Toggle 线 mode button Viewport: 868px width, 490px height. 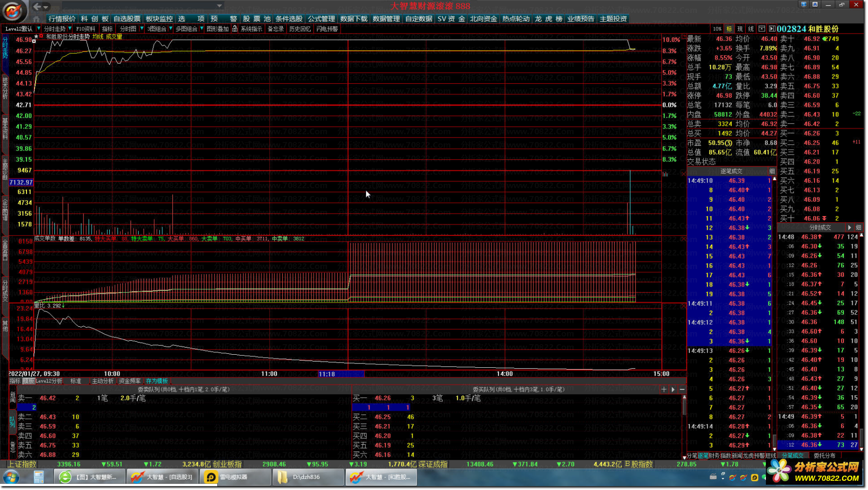coord(750,29)
